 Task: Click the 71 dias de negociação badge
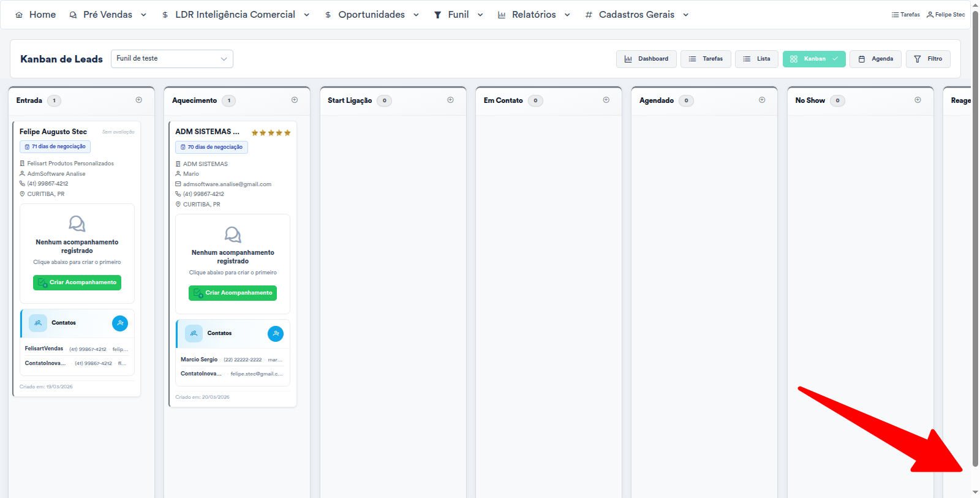pyautogui.click(x=55, y=146)
